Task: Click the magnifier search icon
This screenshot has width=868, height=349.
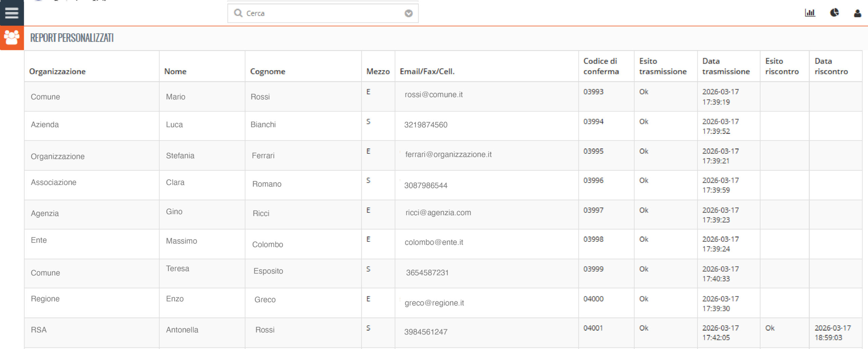Action: (238, 13)
